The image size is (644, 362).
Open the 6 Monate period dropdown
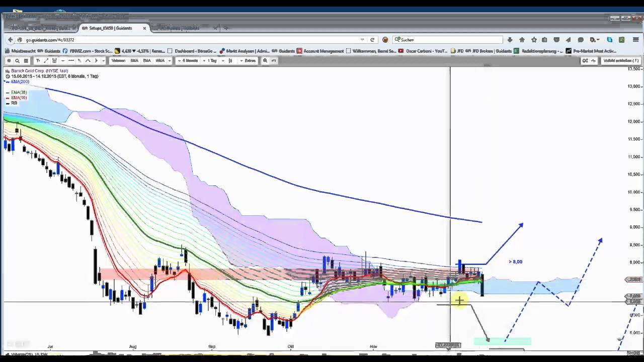pos(188,60)
